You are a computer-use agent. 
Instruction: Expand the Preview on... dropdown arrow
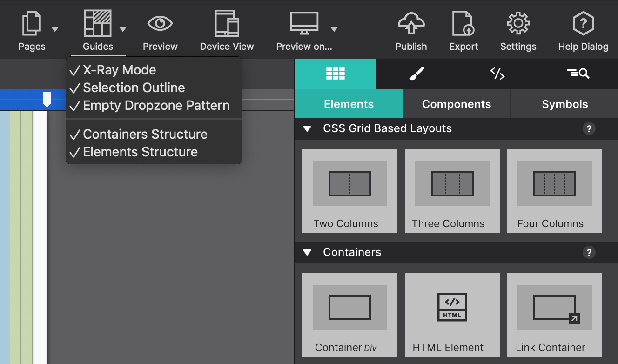pyautogui.click(x=334, y=29)
